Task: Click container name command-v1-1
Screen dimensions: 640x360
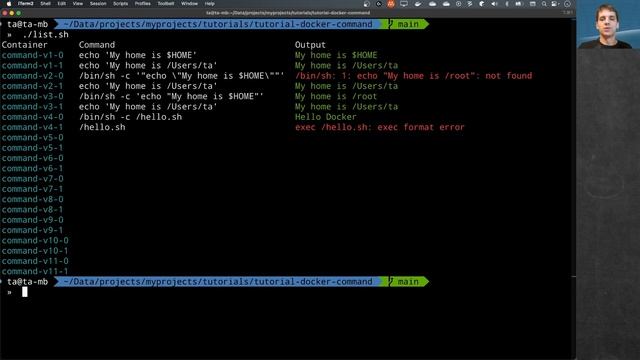Action: click(32, 65)
